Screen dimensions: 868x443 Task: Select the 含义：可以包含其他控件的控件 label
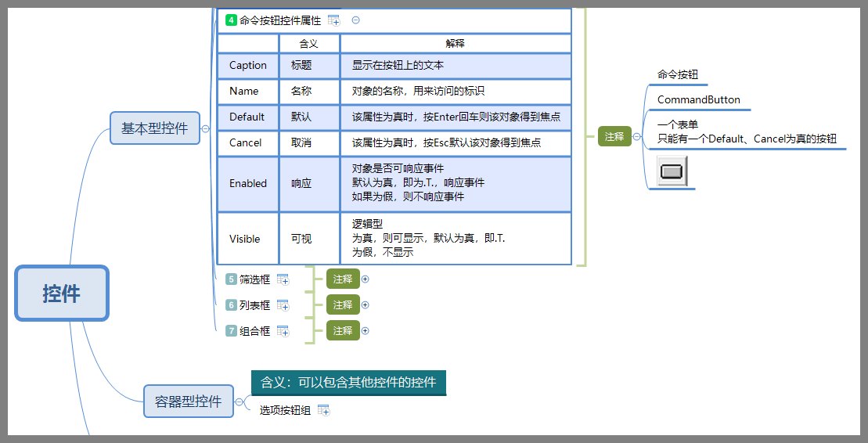point(349,383)
